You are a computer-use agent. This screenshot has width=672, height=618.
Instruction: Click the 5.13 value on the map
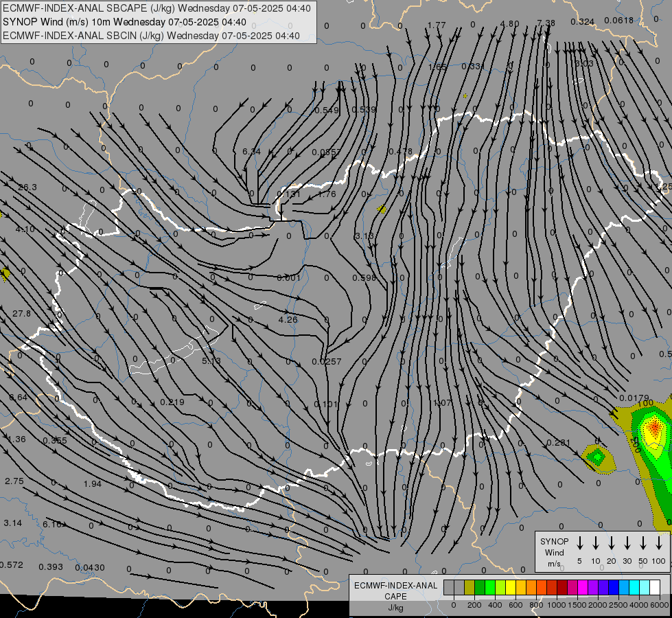click(211, 361)
